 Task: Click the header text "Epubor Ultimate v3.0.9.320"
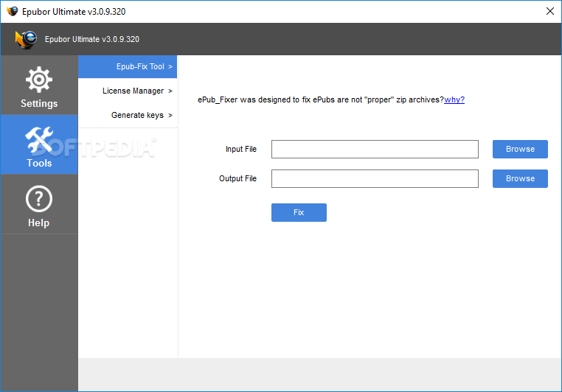[92, 39]
